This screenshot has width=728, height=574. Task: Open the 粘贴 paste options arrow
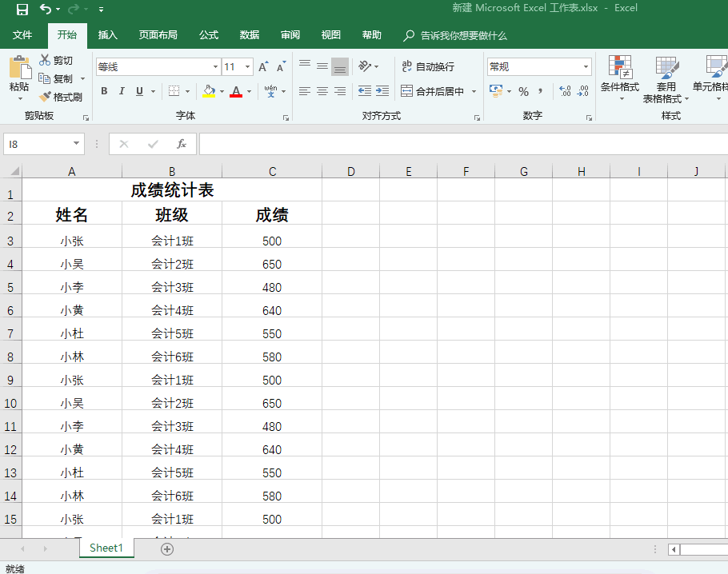(x=20, y=98)
